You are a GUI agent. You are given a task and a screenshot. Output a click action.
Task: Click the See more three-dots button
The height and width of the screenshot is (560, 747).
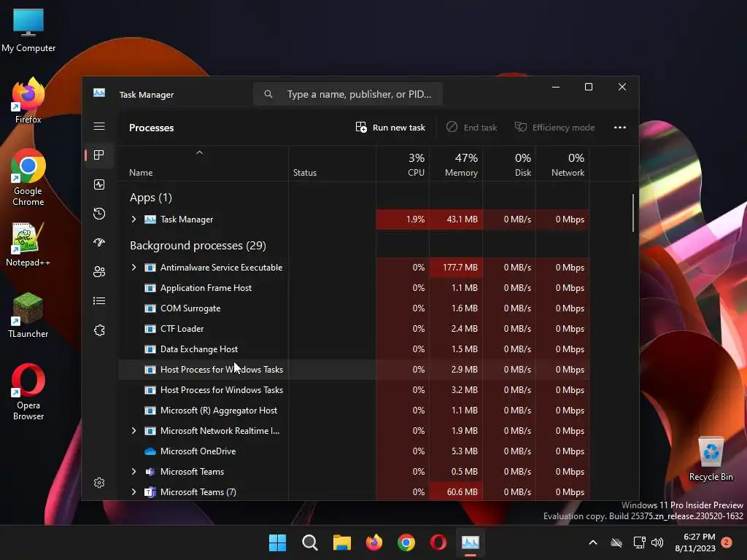coord(620,127)
